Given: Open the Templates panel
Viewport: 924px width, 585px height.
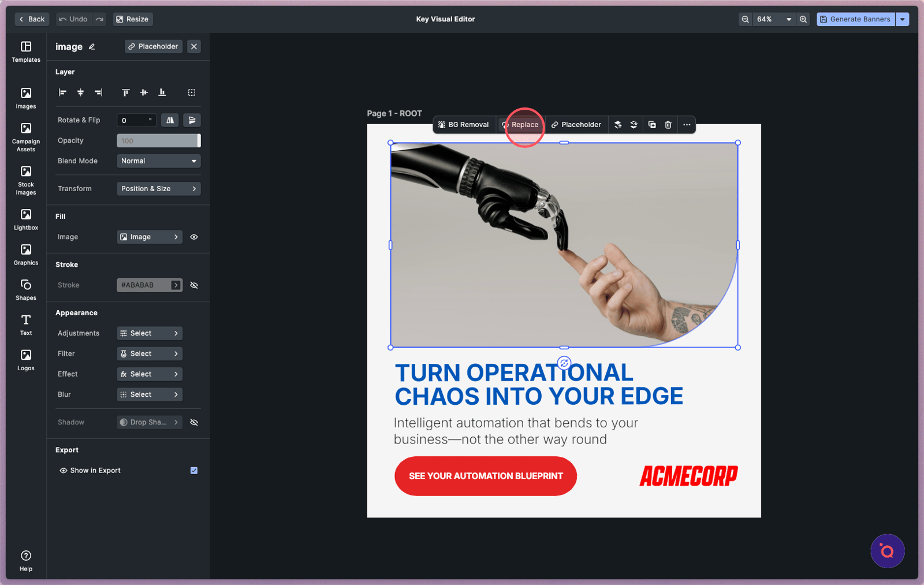Looking at the screenshot, I should [x=26, y=51].
